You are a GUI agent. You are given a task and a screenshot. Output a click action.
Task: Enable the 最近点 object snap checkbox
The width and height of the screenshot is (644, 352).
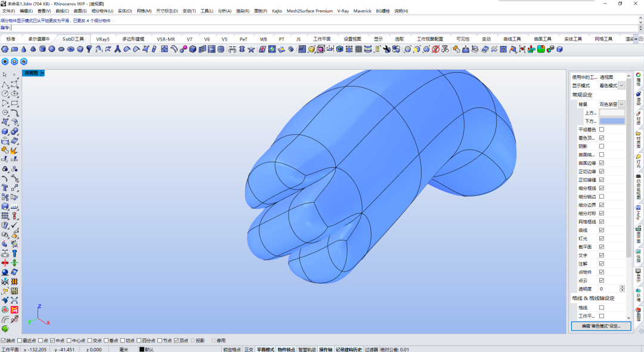click(x=20, y=341)
